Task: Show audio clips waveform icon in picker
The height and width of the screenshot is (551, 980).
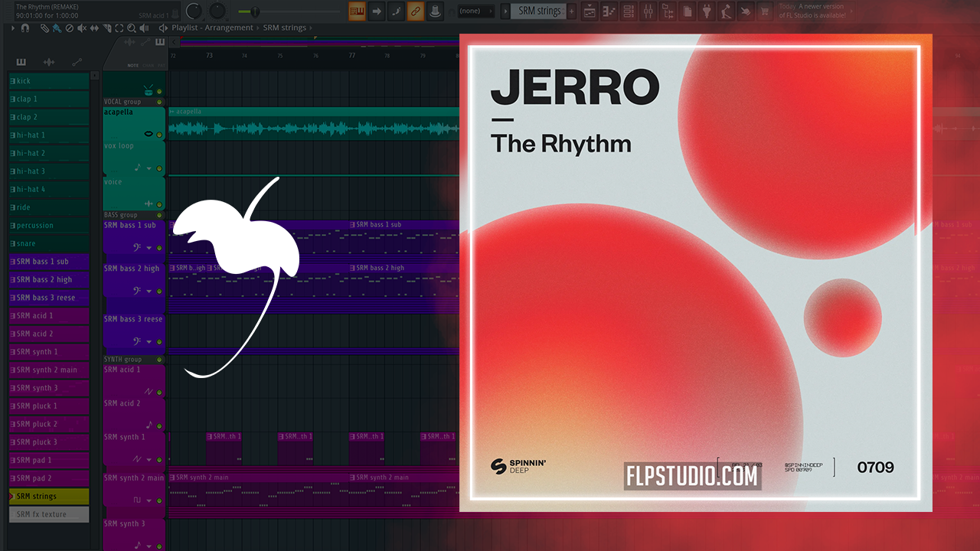Action: coord(49,62)
